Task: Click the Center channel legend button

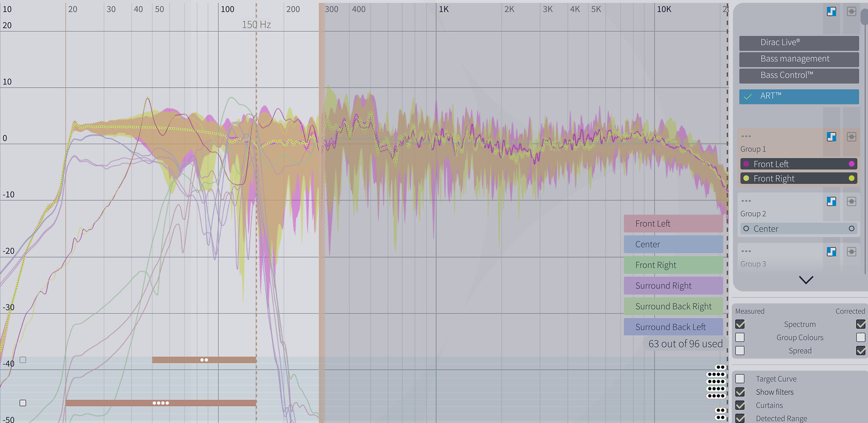Action: [x=673, y=244]
